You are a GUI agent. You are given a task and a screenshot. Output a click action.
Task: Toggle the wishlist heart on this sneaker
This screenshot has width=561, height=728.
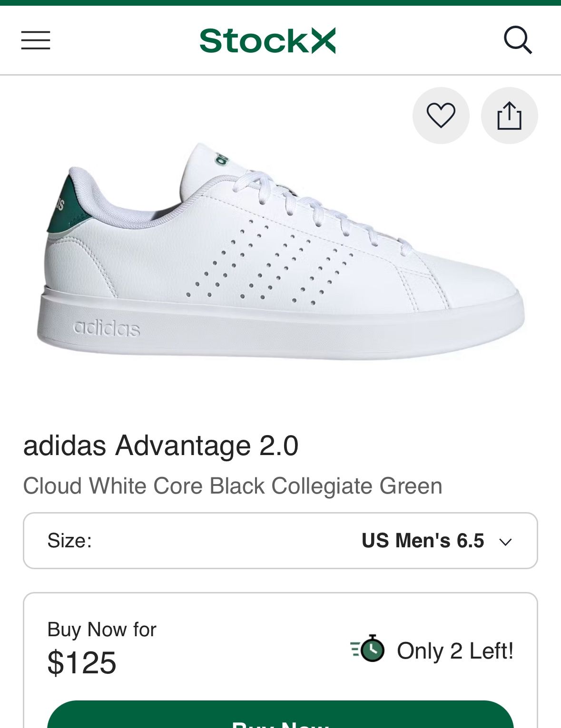[x=440, y=115]
